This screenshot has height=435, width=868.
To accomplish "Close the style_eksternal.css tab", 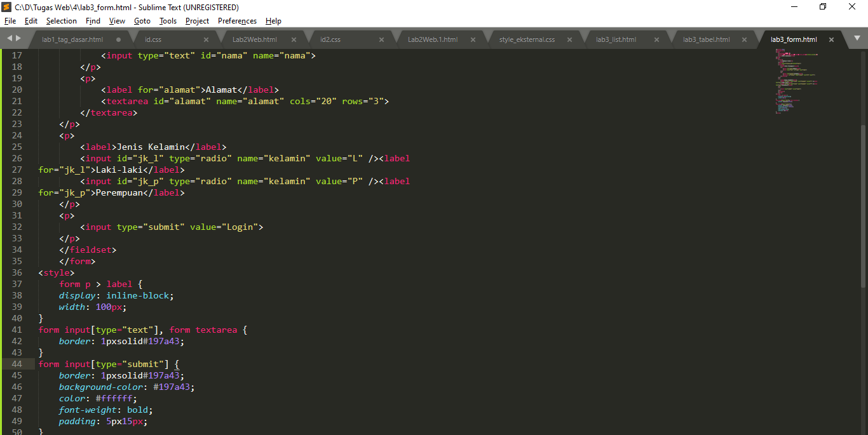I will click(x=569, y=39).
